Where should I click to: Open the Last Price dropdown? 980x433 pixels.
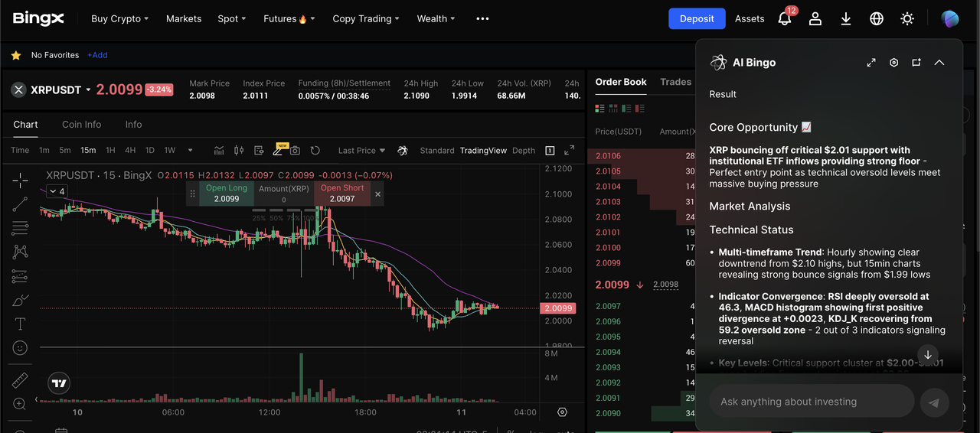[x=361, y=151]
